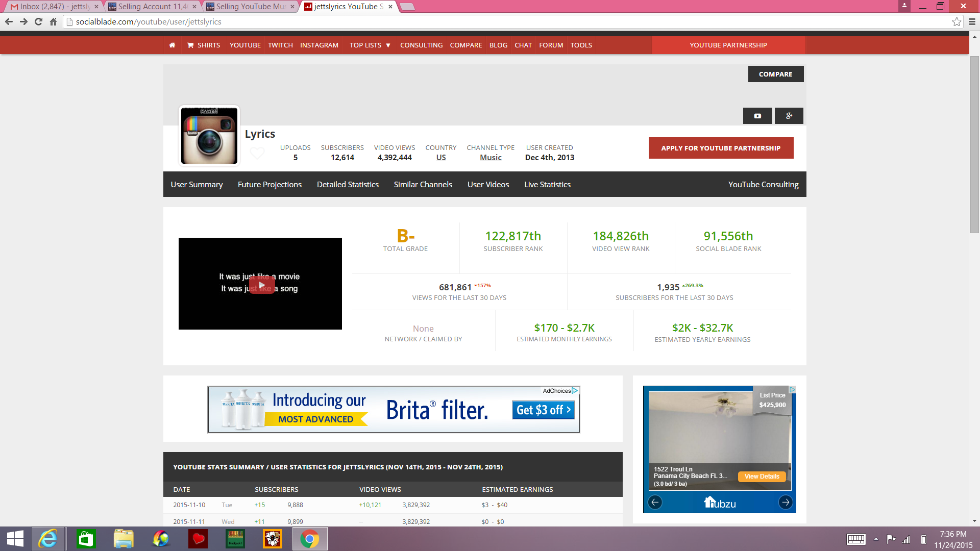
Task: Open File Explorer from the taskbar
Action: tap(124, 539)
